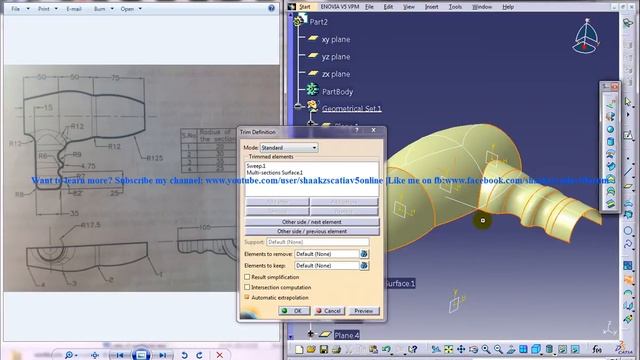Click Next image in Photo Viewer
Viewport: 640px width, 360px height.
(x=162, y=355)
